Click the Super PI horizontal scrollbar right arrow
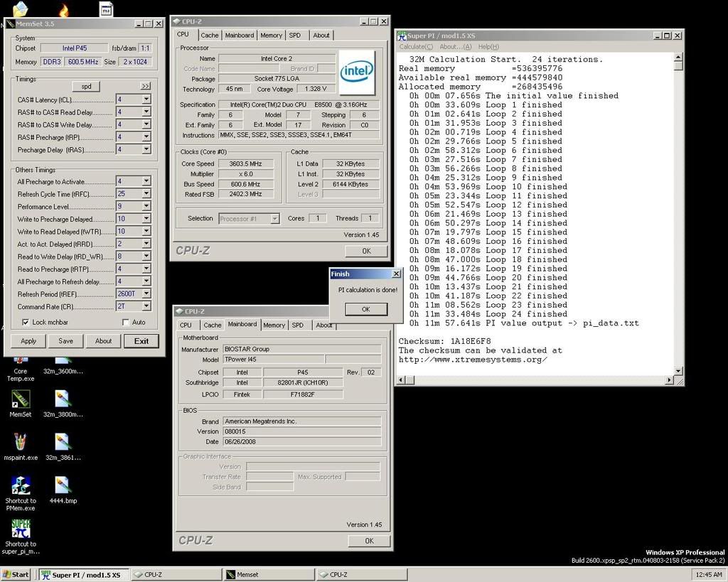Screen dimensions: 728x582 pyautogui.click(x=669, y=380)
